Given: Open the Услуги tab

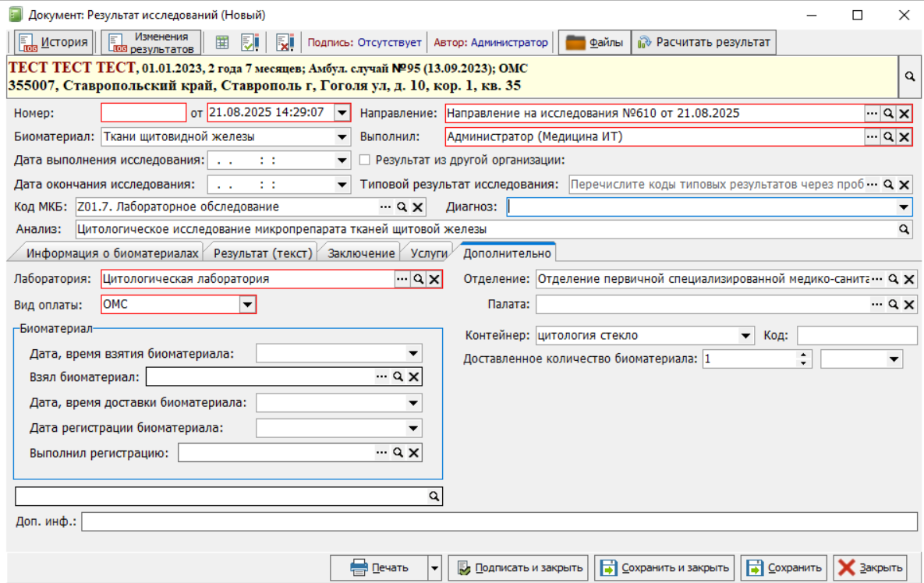Looking at the screenshot, I should coord(428,253).
